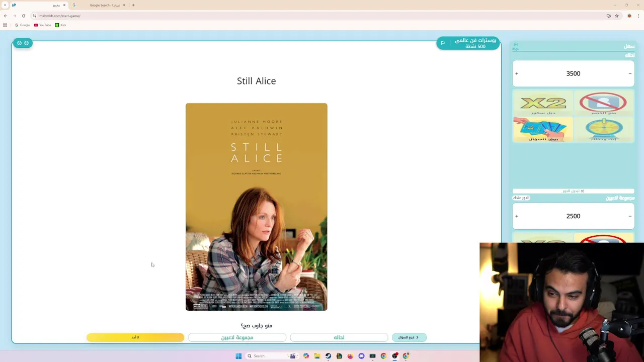Click the Still Alice answer title
Viewport: 644px width, 362px height.
coord(257,81)
